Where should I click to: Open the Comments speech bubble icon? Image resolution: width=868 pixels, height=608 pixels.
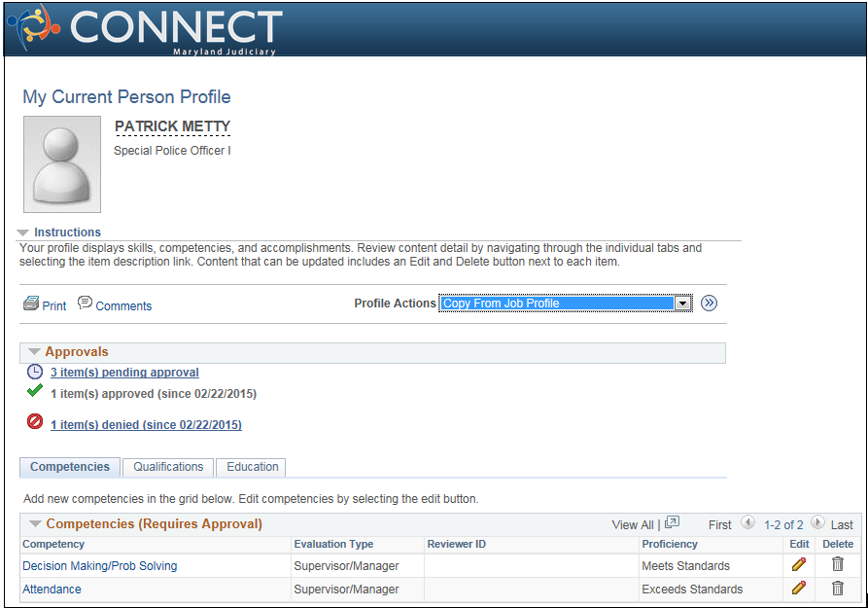pos(85,303)
